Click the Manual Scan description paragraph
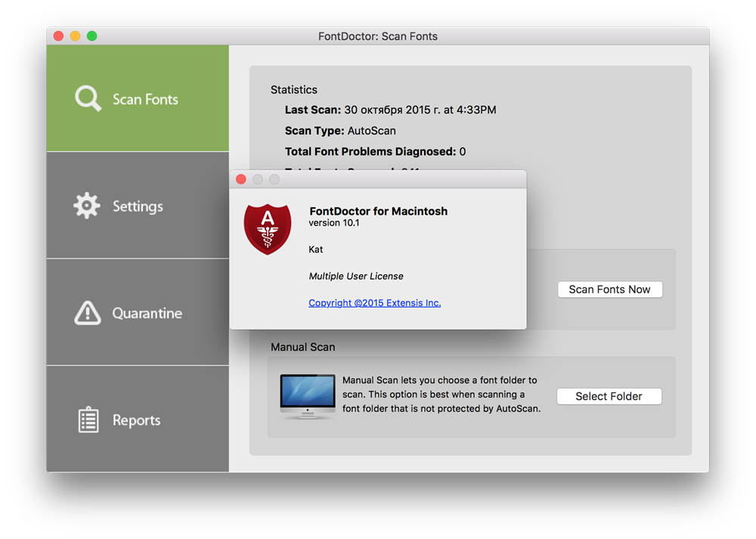756x539 pixels. point(442,395)
